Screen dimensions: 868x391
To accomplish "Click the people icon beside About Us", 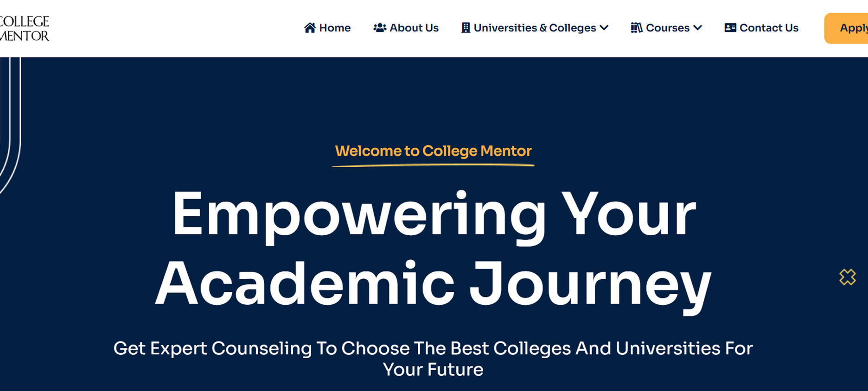I will (380, 28).
